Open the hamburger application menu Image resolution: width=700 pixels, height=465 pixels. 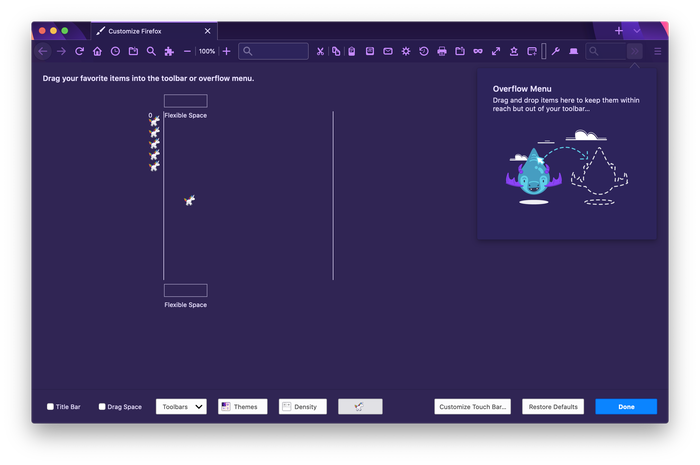[x=658, y=51]
